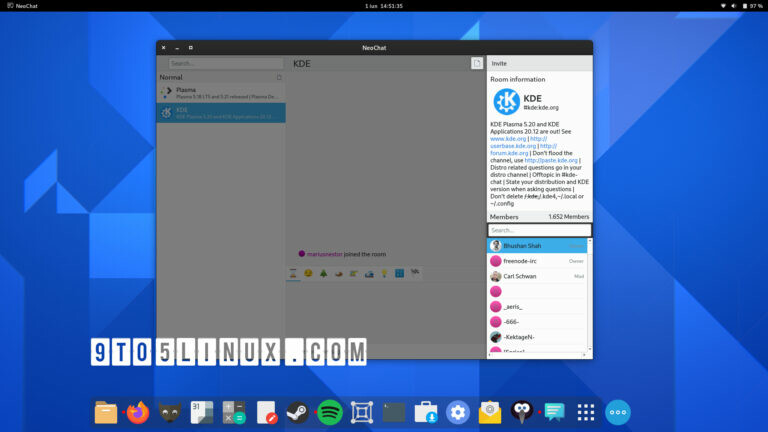
Task: Click the volume icon in the system tray
Action: click(x=733, y=6)
